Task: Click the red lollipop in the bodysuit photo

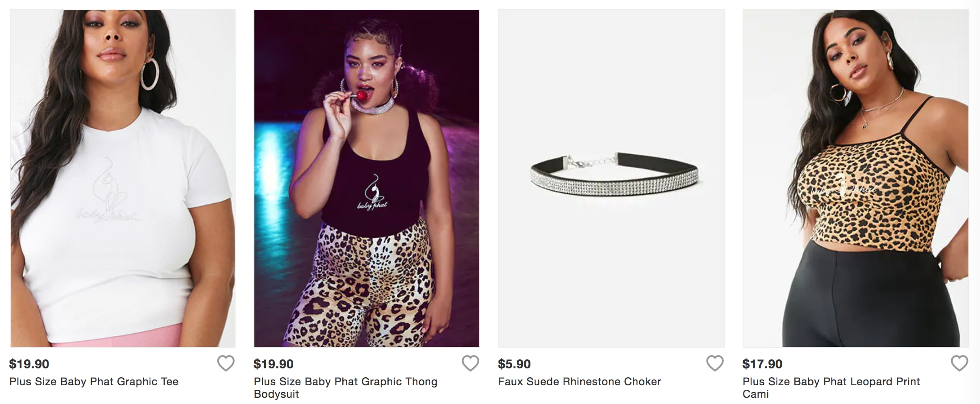Action: (x=361, y=95)
